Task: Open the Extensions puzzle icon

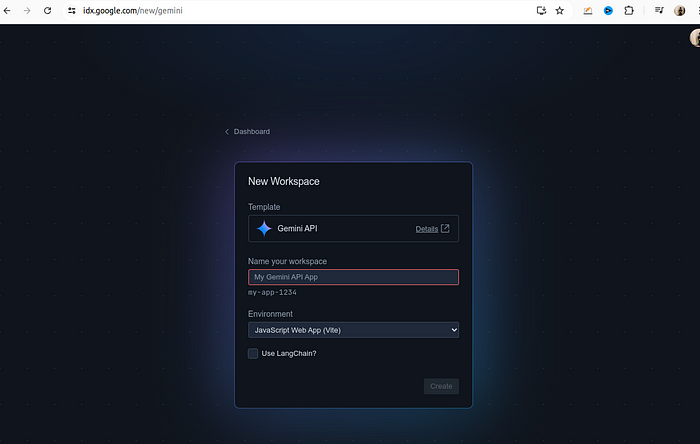Action: coord(629,11)
